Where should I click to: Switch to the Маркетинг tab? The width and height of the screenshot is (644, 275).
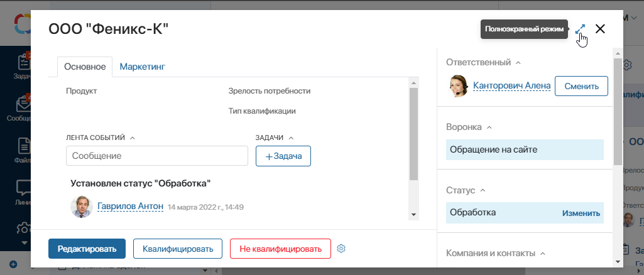143,67
